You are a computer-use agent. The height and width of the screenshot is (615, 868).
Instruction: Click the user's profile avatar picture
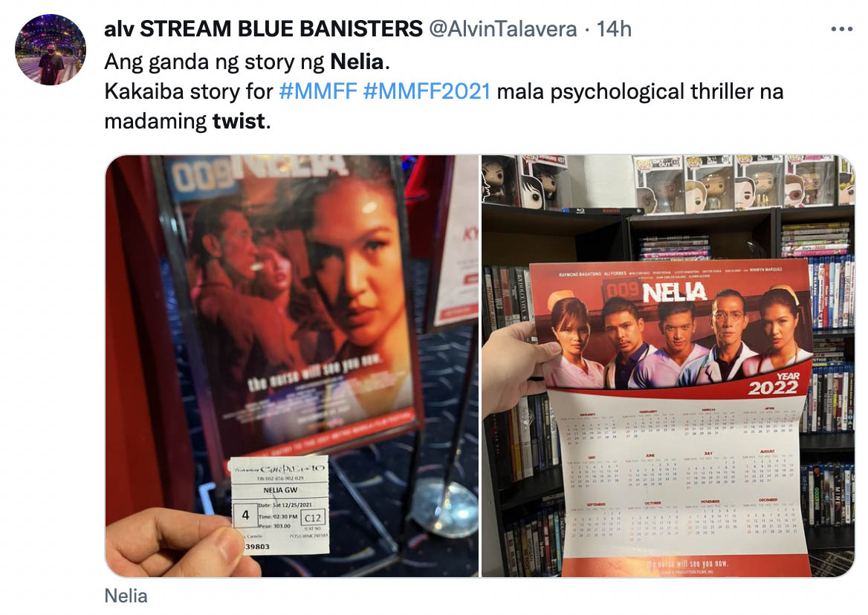[51, 50]
